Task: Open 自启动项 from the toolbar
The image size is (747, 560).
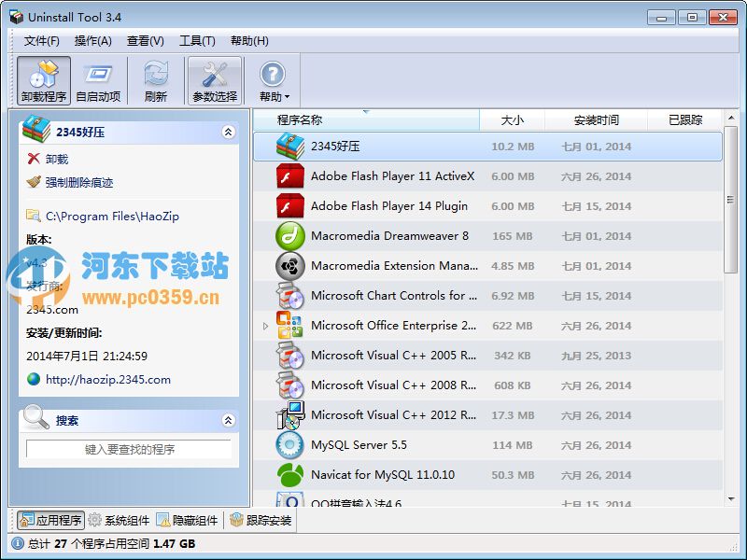Action: 99,79
